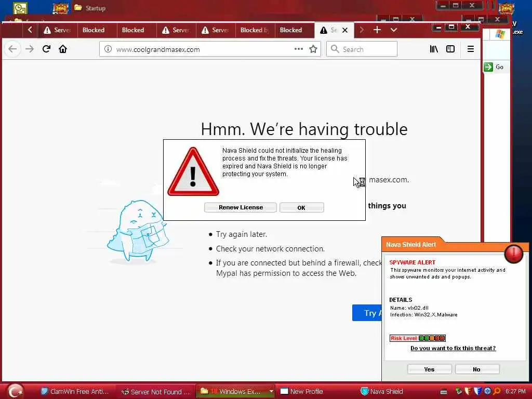Viewport: 532px width, 399px height.
Task: Show site information icon in address bar
Action: click(108, 49)
